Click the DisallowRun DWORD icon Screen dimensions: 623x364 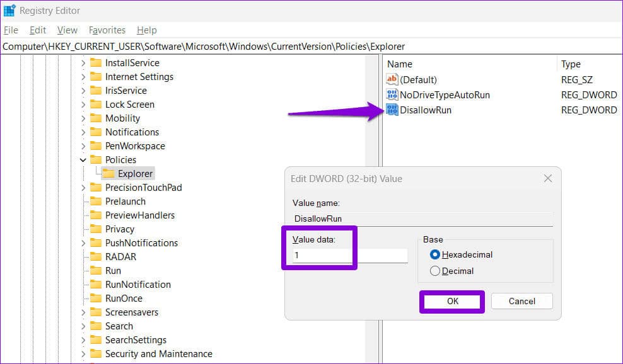pos(392,110)
